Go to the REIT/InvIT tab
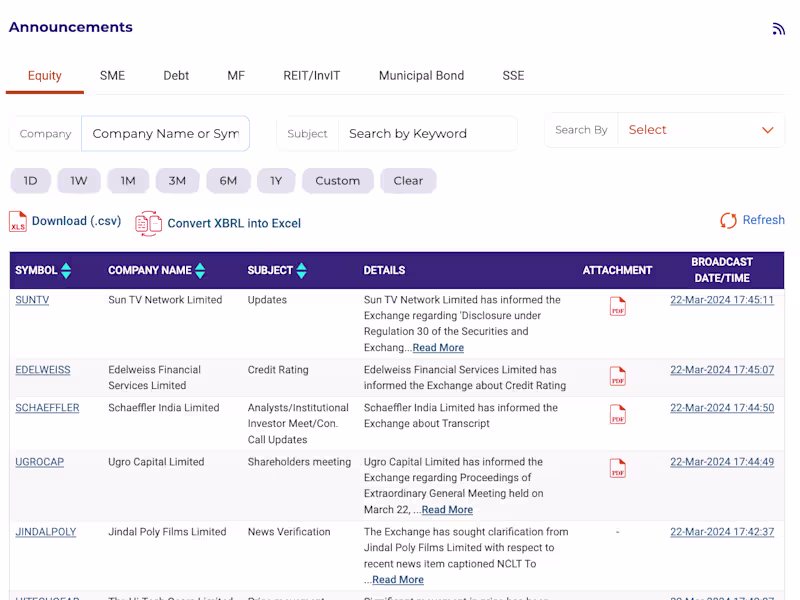800x600 pixels. [312, 76]
